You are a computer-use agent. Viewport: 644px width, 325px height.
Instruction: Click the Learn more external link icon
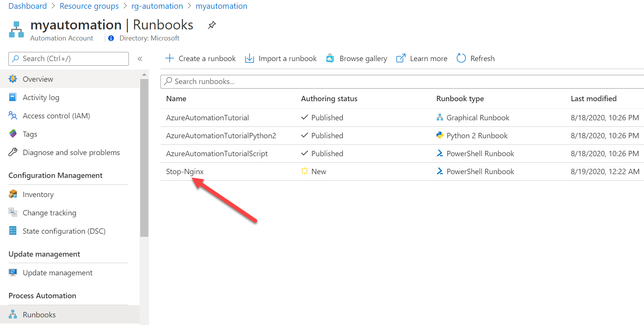(x=401, y=58)
